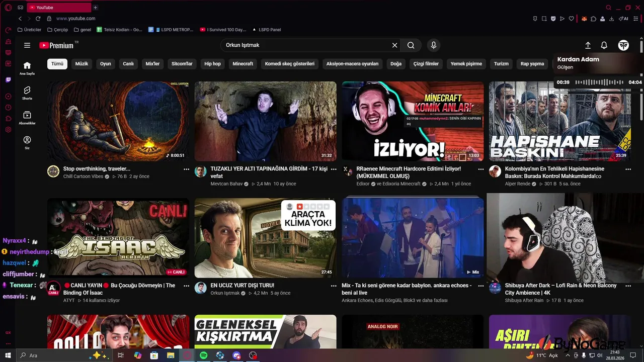
Task: Select the Canlı filter chip
Action: 128,64
